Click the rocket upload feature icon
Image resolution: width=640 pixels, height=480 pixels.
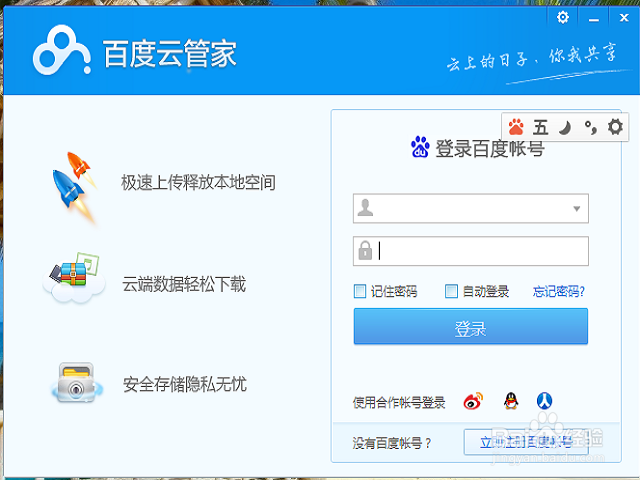[75, 187]
